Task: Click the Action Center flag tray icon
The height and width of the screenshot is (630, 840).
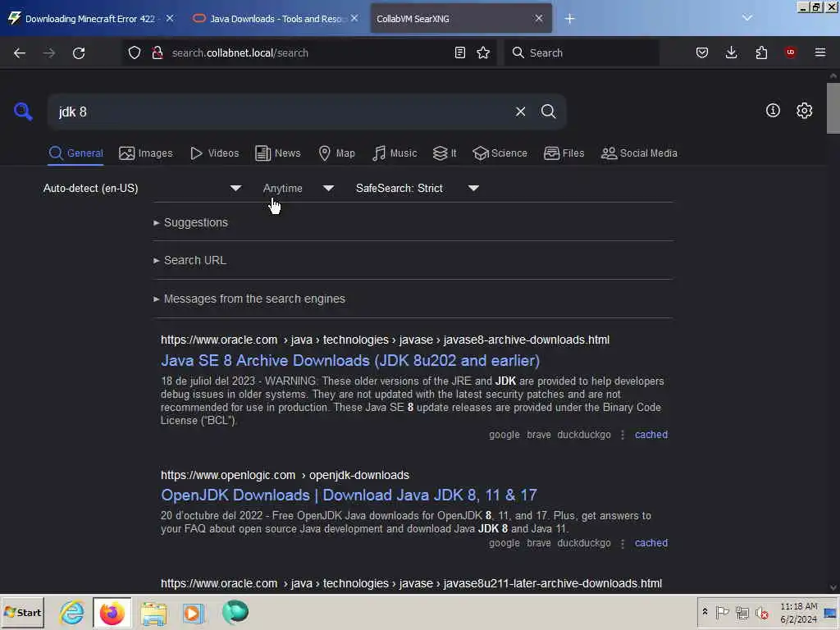Action: pyautogui.click(x=722, y=612)
